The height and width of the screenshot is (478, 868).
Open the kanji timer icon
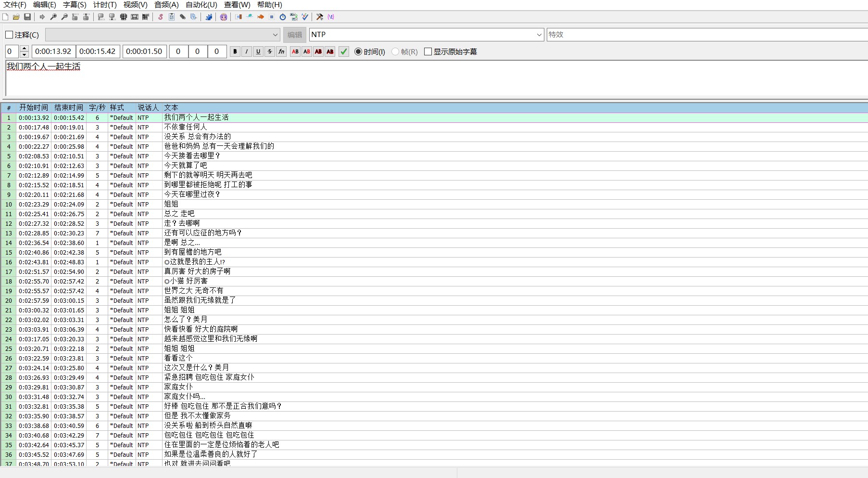pos(294,17)
